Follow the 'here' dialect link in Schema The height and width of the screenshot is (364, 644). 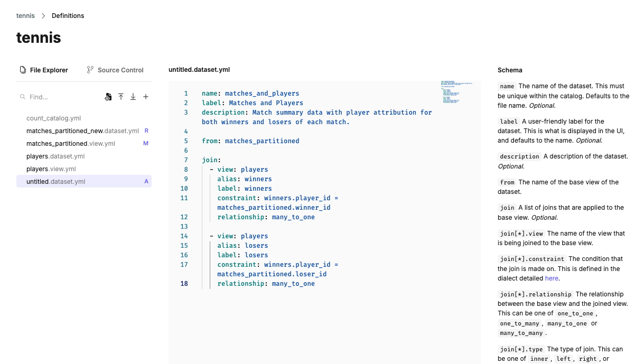[552, 278]
